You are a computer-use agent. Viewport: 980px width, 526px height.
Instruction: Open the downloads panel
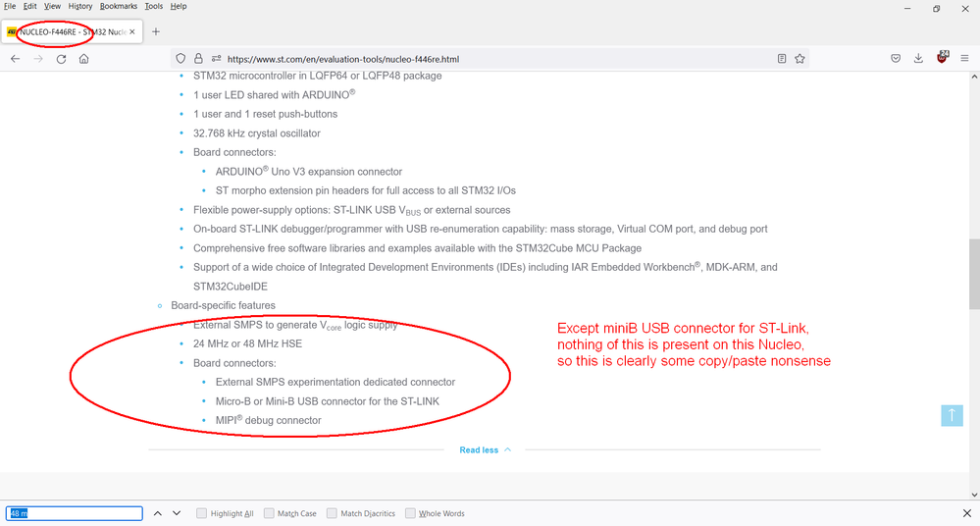[918, 59]
